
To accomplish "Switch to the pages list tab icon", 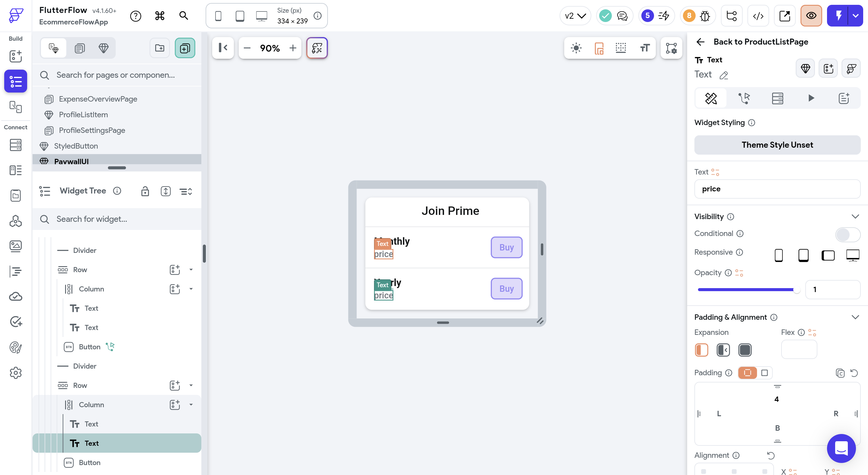I will tap(80, 48).
